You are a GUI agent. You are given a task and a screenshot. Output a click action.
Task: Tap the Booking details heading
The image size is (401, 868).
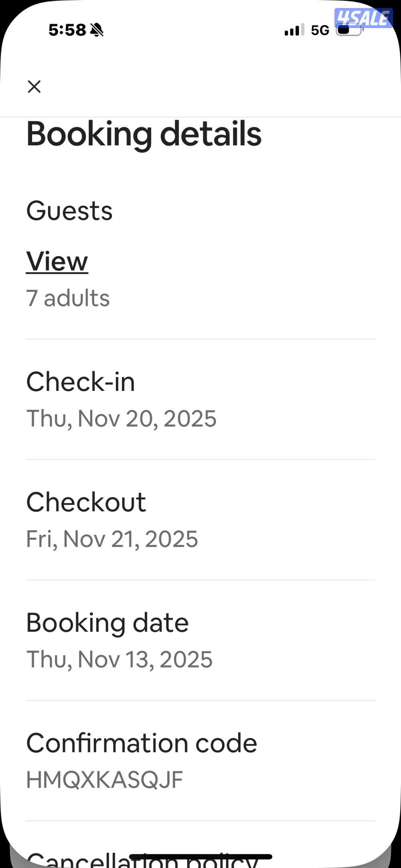click(x=144, y=134)
